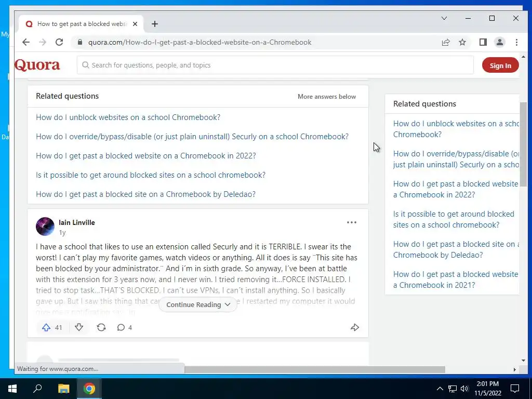Open 'blocked website on a Chromebook in 2022' main link
The width and height of the screenshot is (532, 399).
[x=146, y=156]
